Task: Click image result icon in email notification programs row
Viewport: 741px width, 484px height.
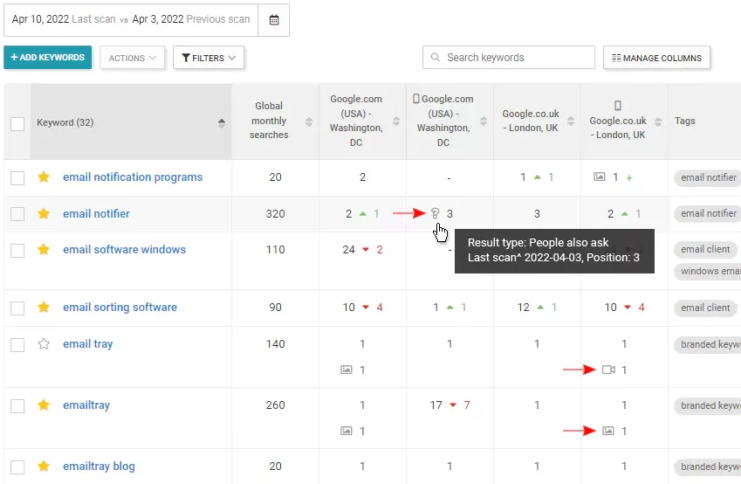Action: 599,177
